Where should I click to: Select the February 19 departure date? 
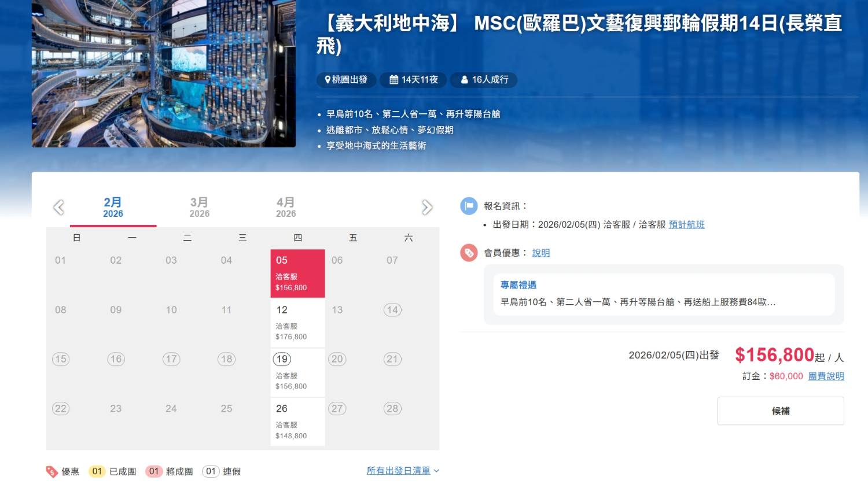[x=297, y=372]
